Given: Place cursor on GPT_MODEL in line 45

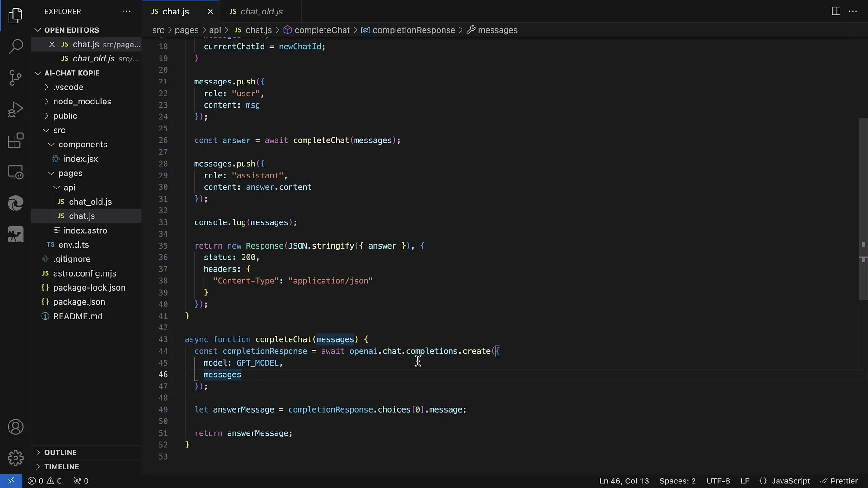Looking at the screenshot, I should tap(257, 363).
